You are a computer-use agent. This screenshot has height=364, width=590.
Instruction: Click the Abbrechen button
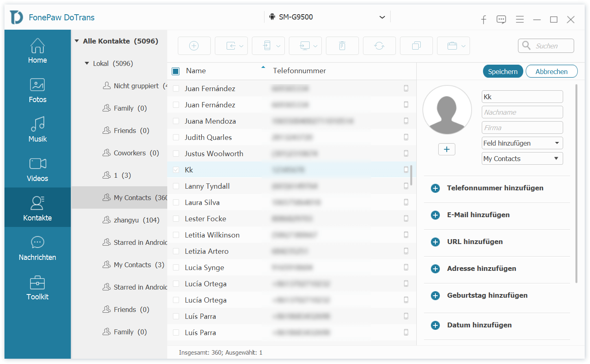coord(551,72)
